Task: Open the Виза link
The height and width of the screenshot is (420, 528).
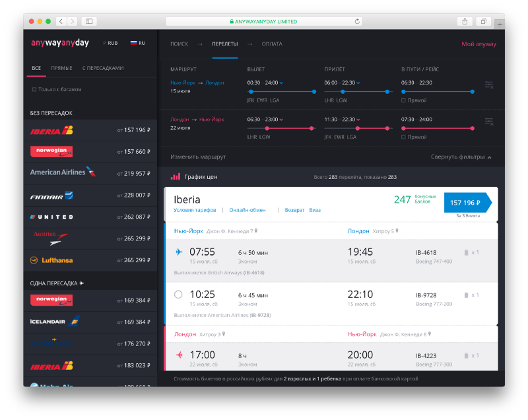Action: click(315, 210)
